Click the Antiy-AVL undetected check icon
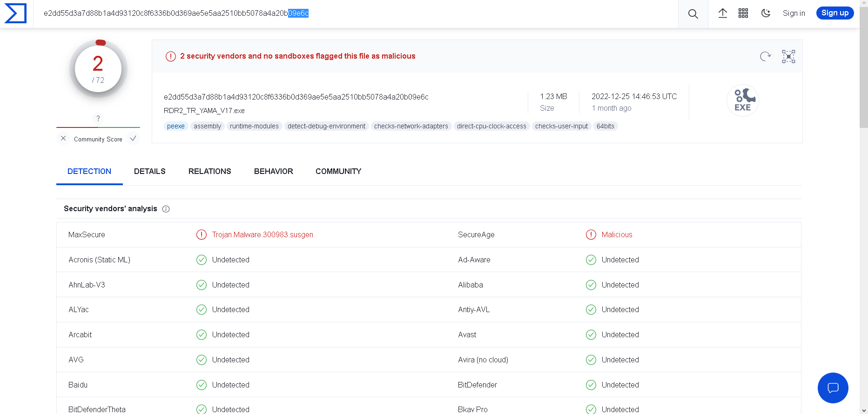This screenshot has width=868, height=414. (x=591, y=309)
